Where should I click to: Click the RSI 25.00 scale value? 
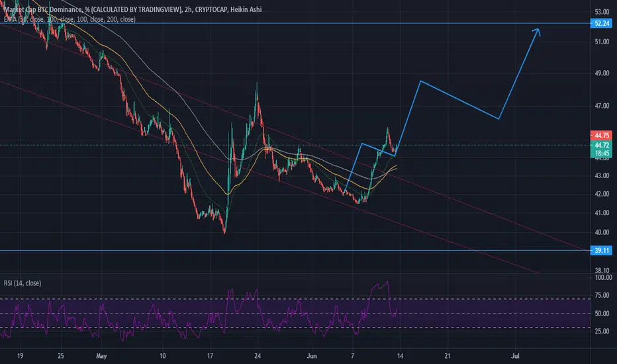pos(602,332)
